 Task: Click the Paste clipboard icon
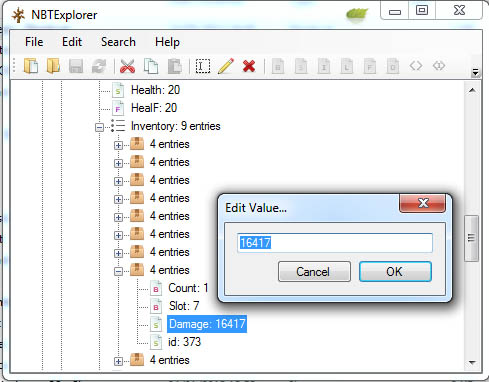pos(174,66)
